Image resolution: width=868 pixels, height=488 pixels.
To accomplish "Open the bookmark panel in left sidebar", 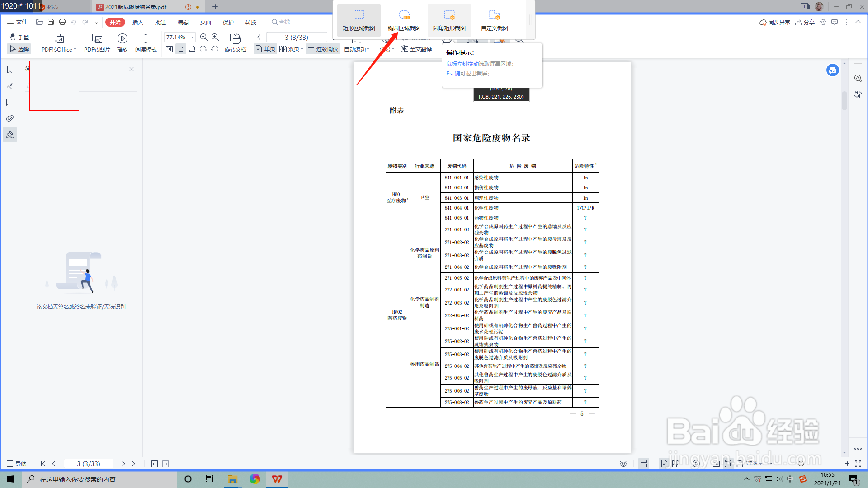I will [x=10, y=70].
